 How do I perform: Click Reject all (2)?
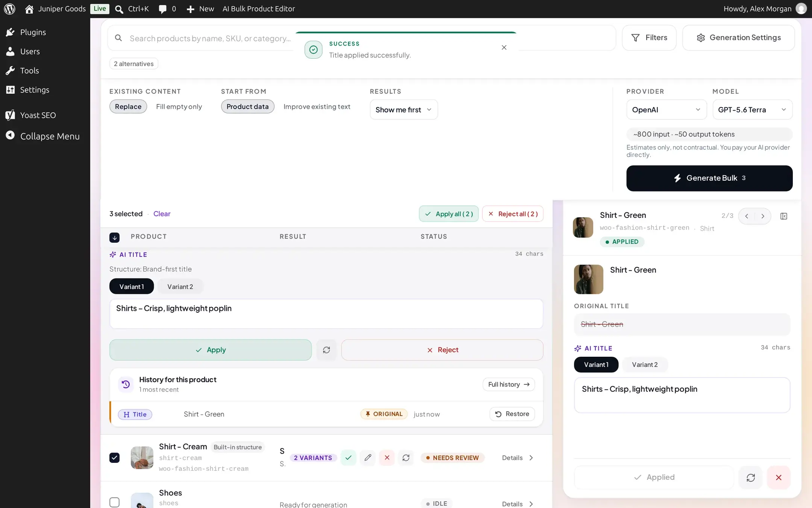pyautogui.click(x=513, y=214)
